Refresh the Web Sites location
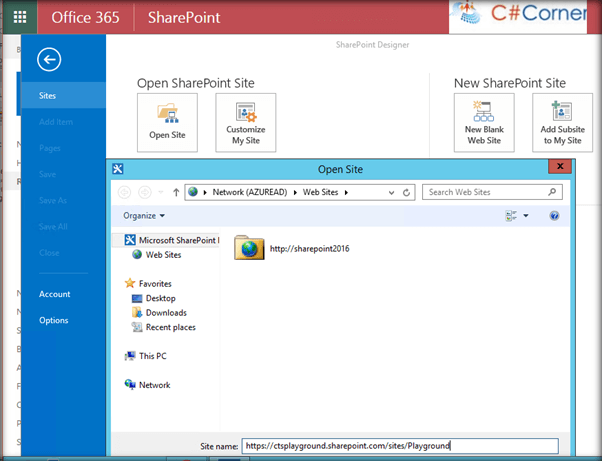The width and height of the screenshot is (602, 461). pos(406,192)
